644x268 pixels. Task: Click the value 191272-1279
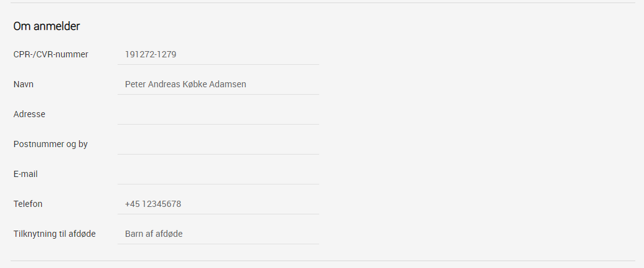[x=151, y=54]
